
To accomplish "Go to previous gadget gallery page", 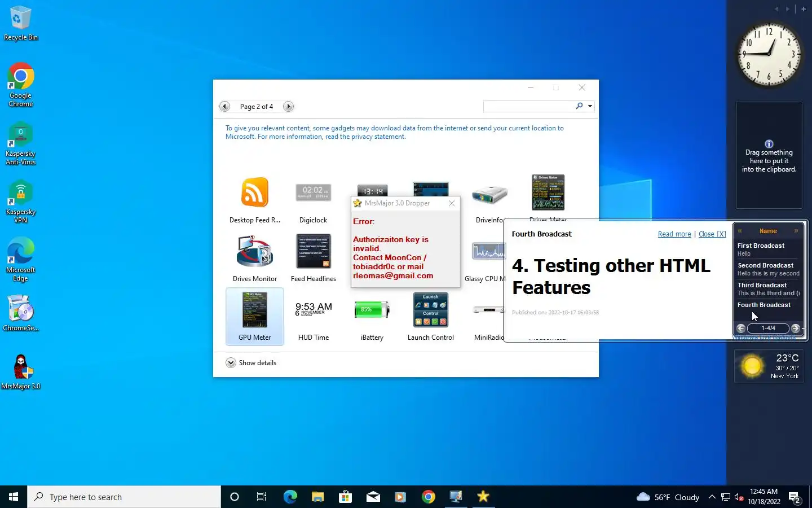I will 224,106.
